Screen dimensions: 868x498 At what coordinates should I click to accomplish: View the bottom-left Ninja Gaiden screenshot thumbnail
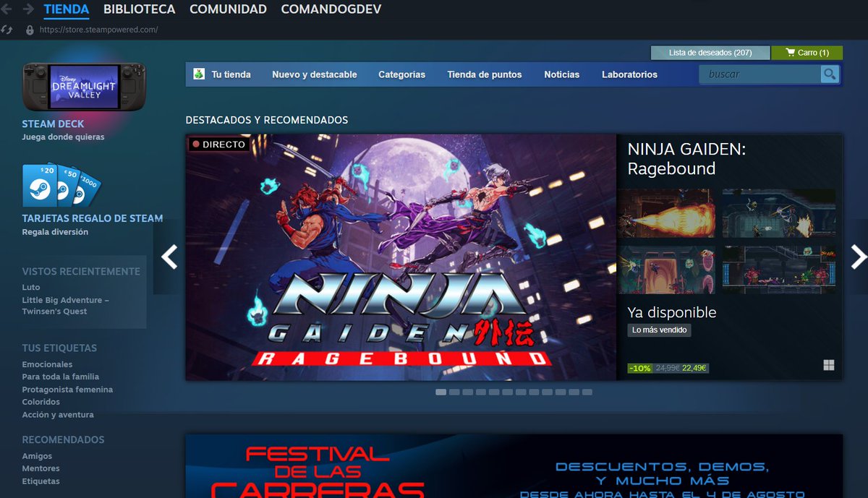[666, 270]
